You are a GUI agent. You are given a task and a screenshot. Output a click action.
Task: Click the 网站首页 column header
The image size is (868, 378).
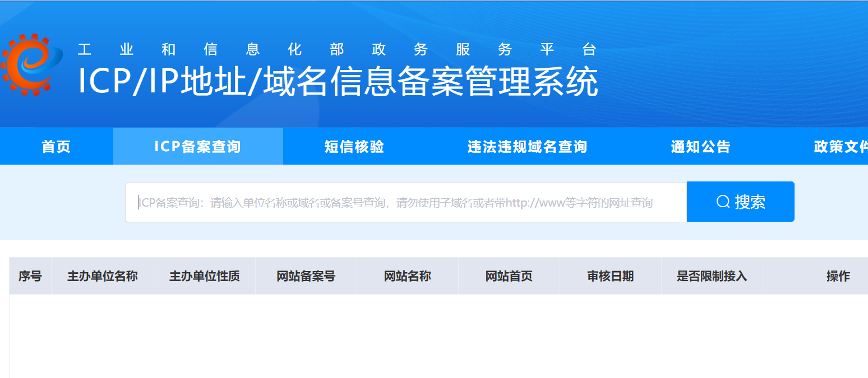click(509, 276)
